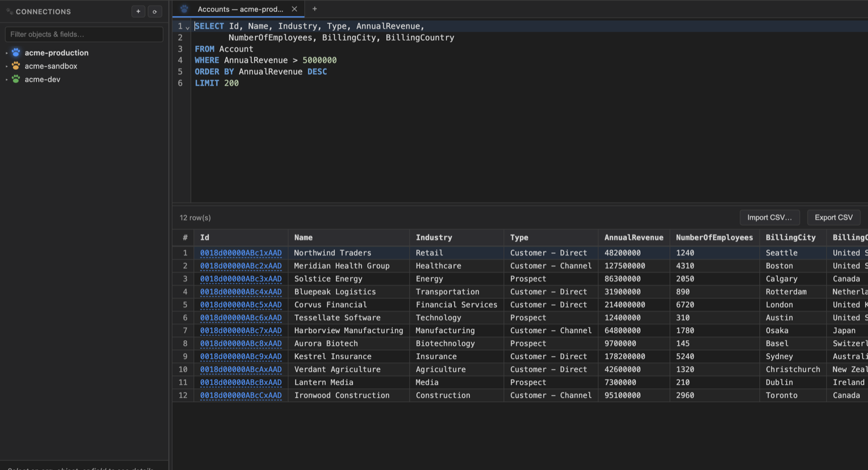
Task: Click the acme-dev paw icon
Action: [16, 79]
